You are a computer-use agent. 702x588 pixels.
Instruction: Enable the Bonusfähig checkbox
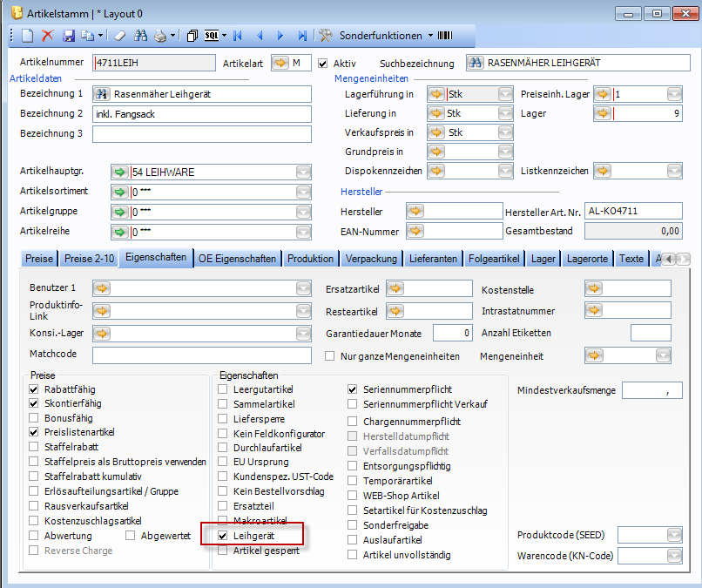35,418
